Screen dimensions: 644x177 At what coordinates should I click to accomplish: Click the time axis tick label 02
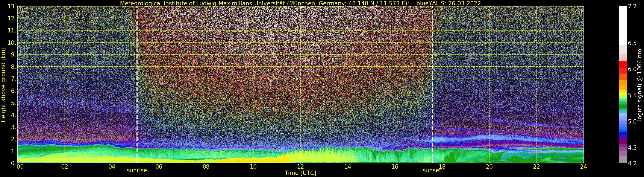pos(65,167)
